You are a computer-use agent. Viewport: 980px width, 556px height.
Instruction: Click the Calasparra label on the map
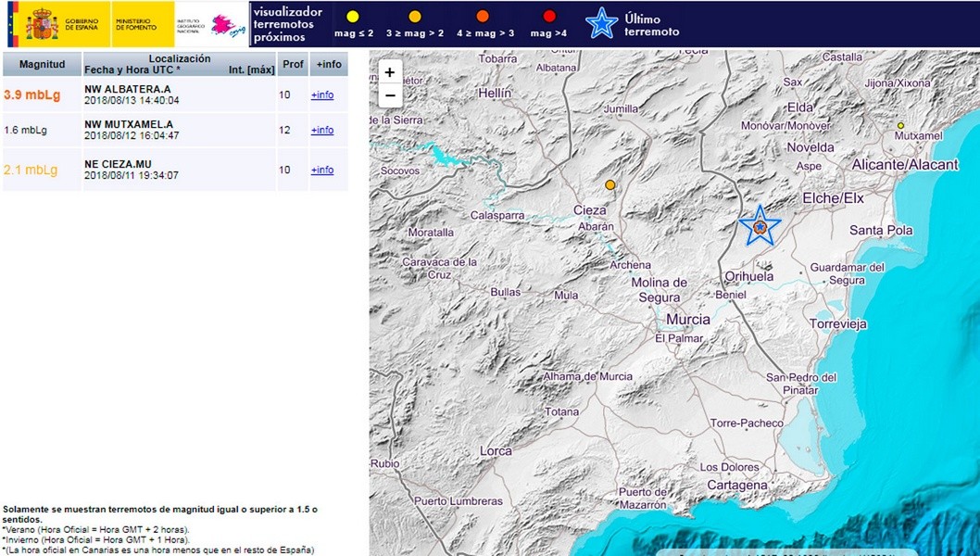pyautogui.click(x=497, y=216)
